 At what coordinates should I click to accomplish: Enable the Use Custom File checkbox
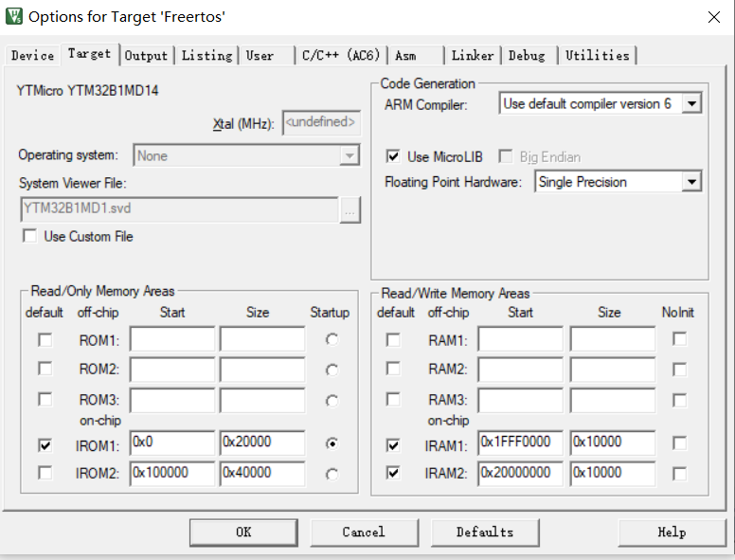click(29, 236)
